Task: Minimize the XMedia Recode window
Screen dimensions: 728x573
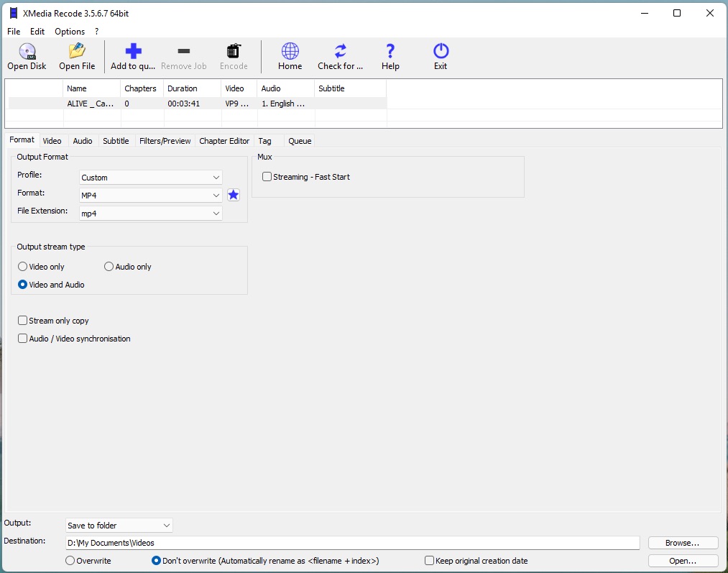Action: tap(645, 13)
